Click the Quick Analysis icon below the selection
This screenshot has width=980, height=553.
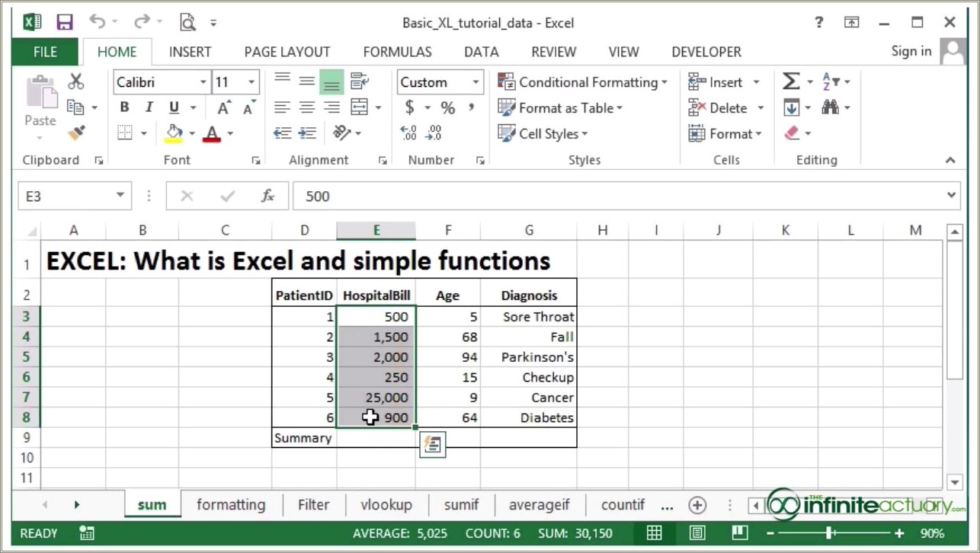coord(432,445)
